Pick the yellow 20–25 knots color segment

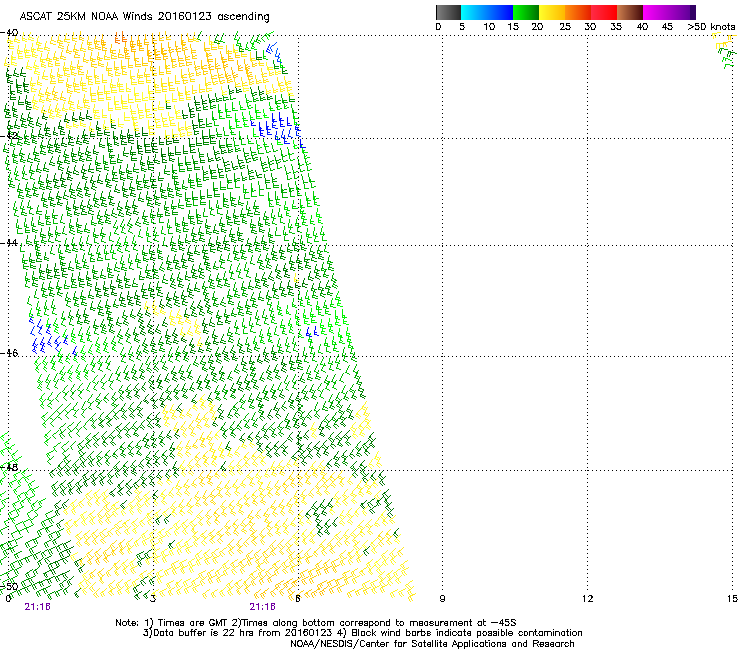click(552, 12)
